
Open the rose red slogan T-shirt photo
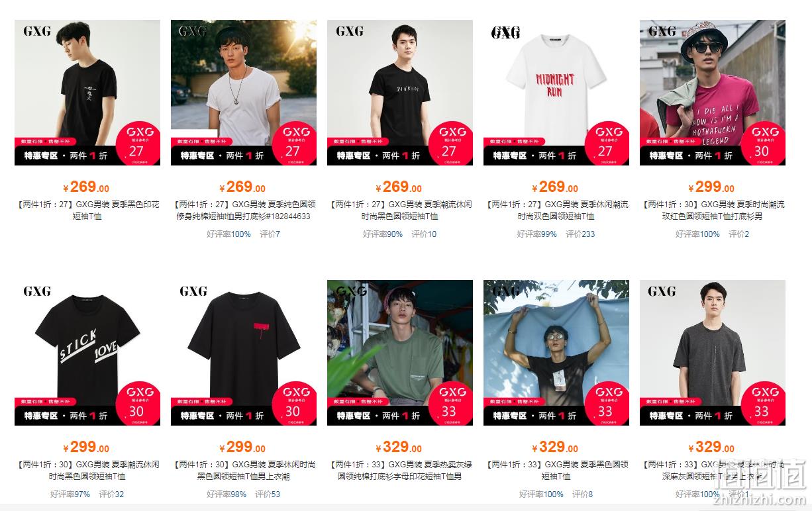pos(713,93)
